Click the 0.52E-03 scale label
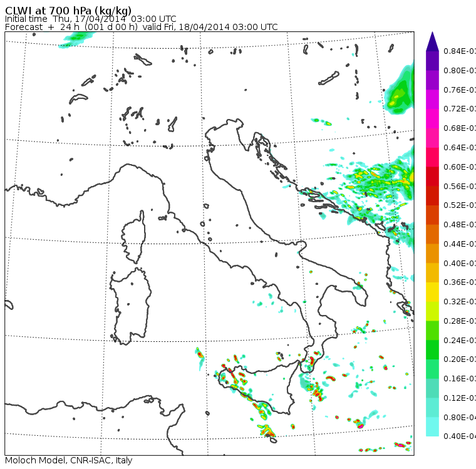Image resolution: width=476 pixels, height=469 pixels. point(460,205)
